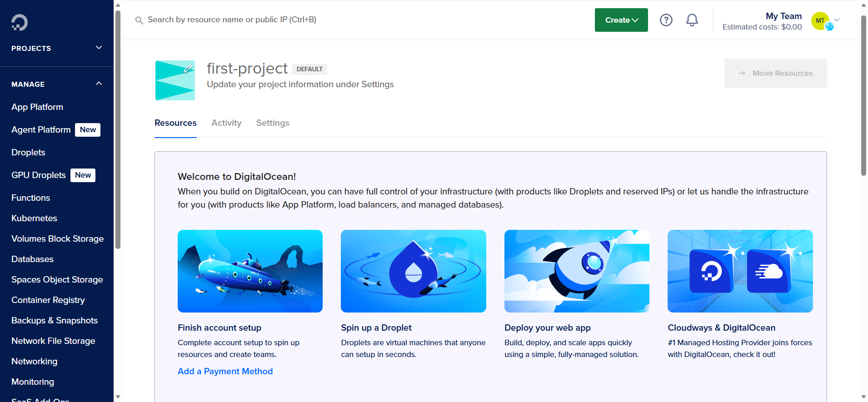The width and height of the screenshot is (868, 402).
Task: Open Functions in sidebar
Action: click(x=30, y=198)
